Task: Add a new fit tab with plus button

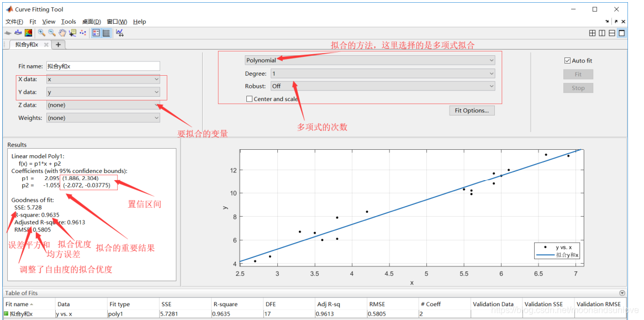Action: click(x=58, y=45)
